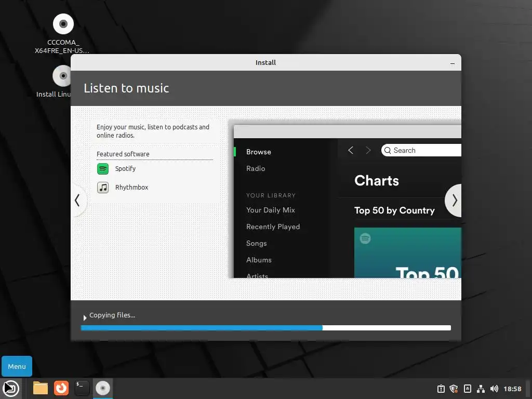Screen dimensions: 532x399
Task: Click the Spotify icon in Featured software
Action: [103, 169]
